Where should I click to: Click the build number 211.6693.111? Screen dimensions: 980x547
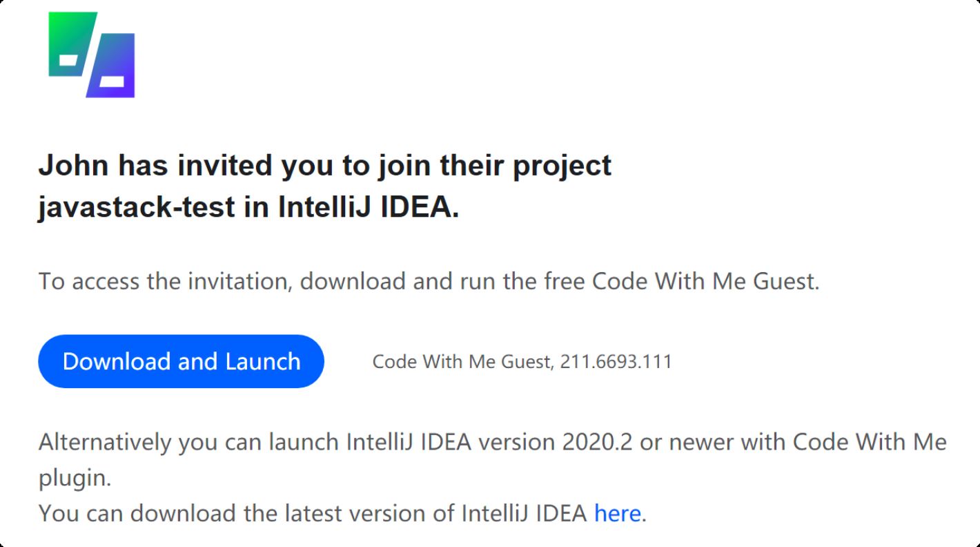pos(616,361)
